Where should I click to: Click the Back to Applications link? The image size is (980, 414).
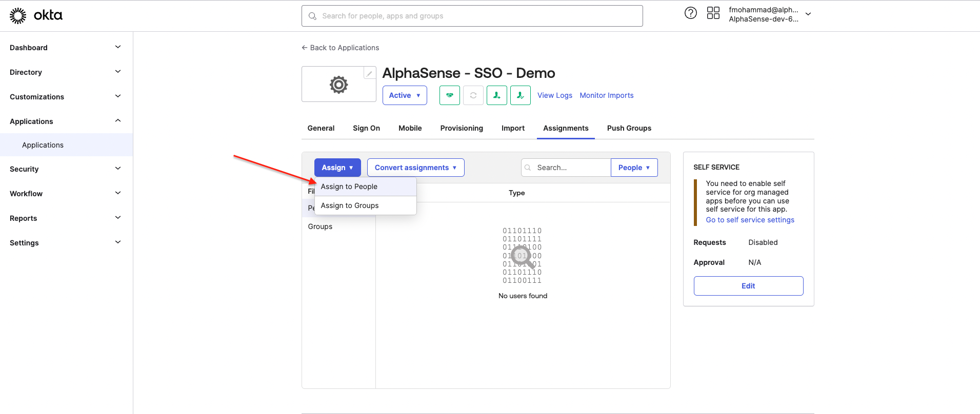[x=341, y=48]
